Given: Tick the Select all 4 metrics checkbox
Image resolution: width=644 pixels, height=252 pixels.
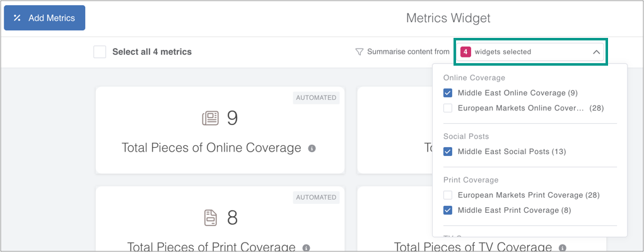Looking at the screenshot, I should (x=100, y=52).
